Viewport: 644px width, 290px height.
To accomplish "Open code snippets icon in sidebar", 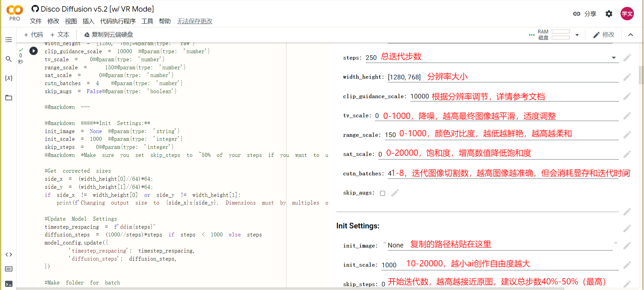I will pyautogui.click(x=9, y=254).
